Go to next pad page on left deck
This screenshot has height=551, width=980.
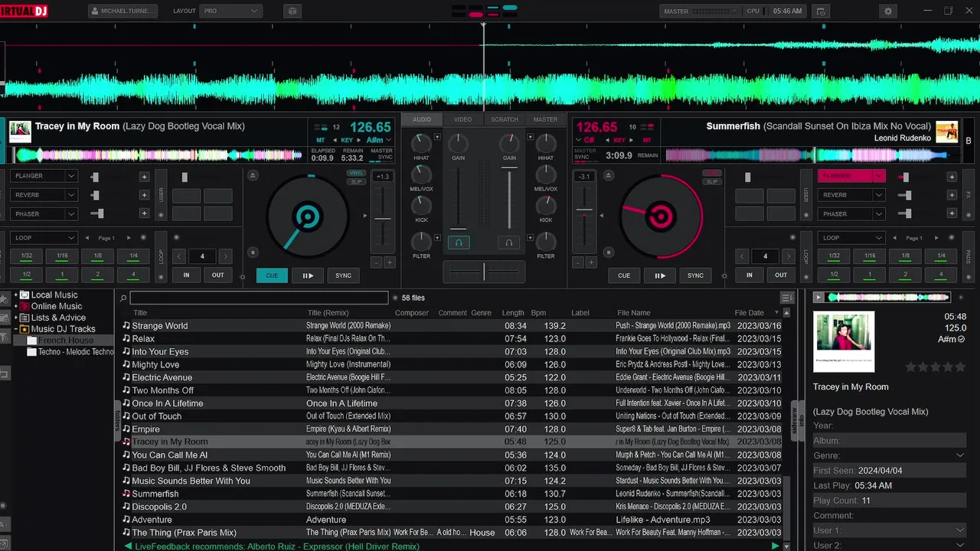(129, 238)
